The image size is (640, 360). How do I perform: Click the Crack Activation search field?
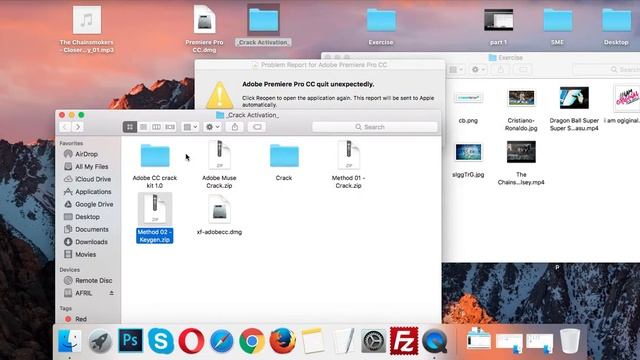click(375, 127)
